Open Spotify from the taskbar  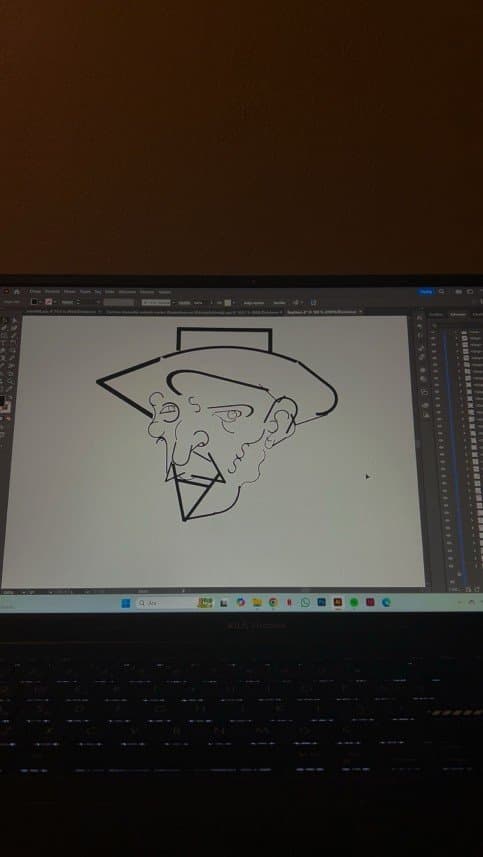click(354, 602)
